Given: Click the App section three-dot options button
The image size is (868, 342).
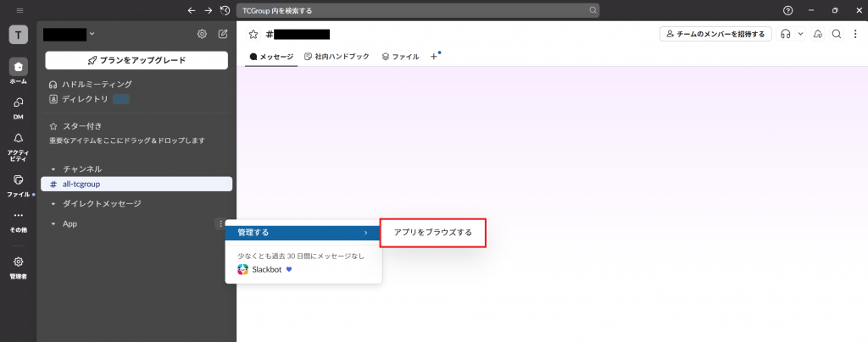Looking at the screenshot, I should click(x=220, y=223).
